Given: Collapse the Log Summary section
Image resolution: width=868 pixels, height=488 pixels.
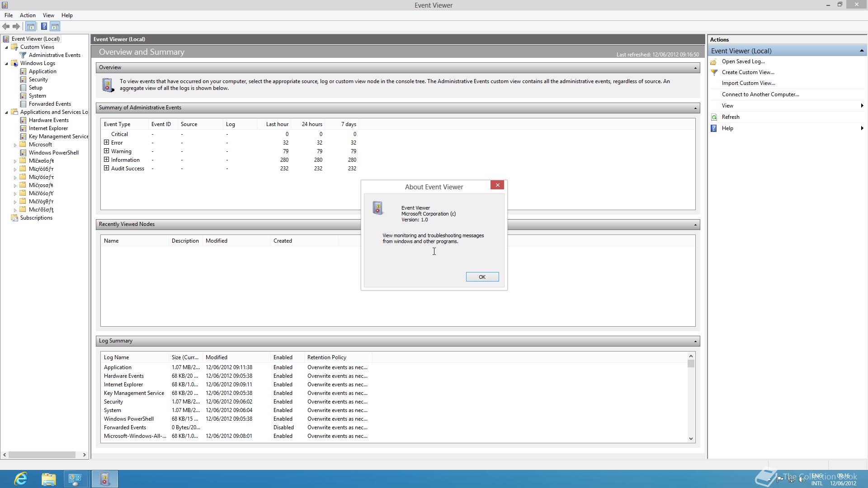Looking at the screenshot, I should 695,341.
